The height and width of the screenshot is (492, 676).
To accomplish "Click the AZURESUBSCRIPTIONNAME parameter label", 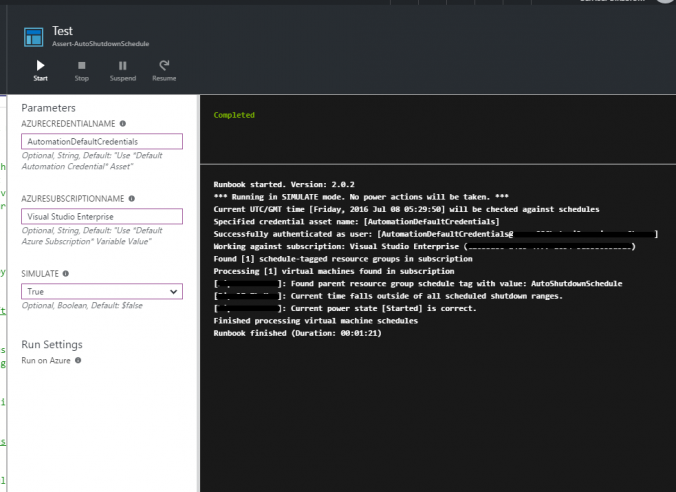I will click(72, 199).
